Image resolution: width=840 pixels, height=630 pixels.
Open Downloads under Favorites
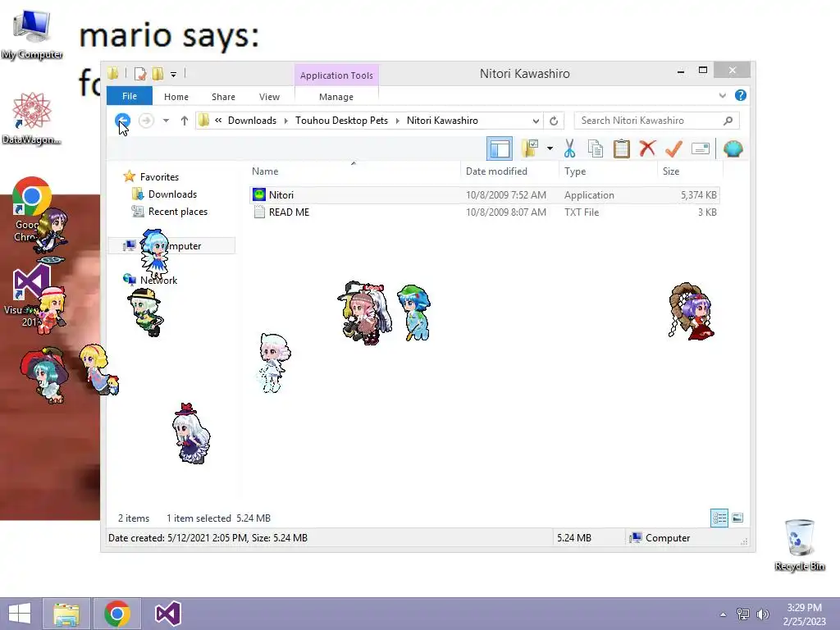click(x=172, y=194)
